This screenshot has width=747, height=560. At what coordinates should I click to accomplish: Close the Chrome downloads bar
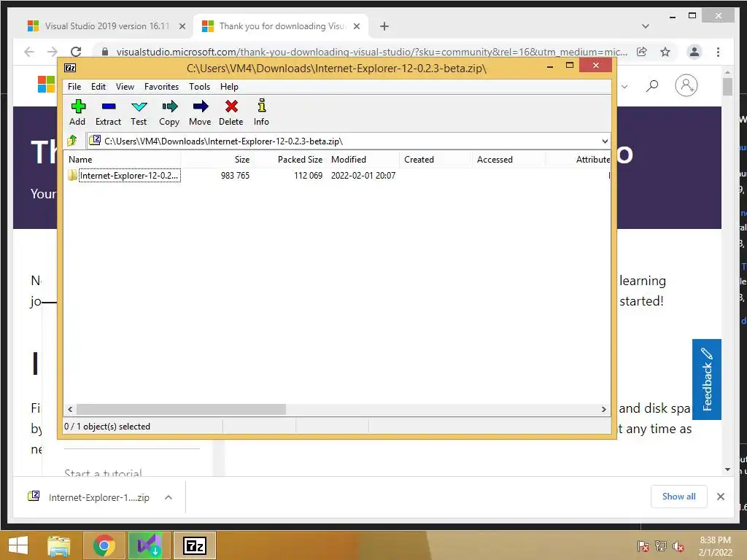(720, 497)
